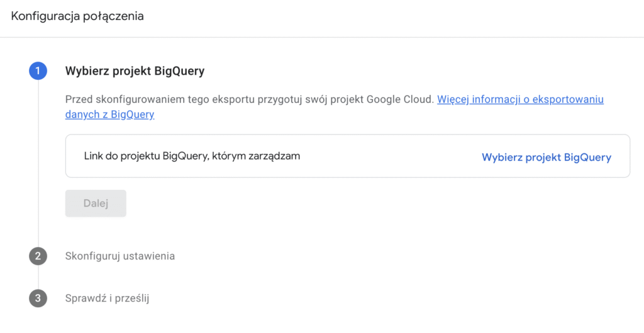Click "Link do projektu BigQuery, którym zarządzam" text
The height and width of the screenshot is (333, 644).
pyautogui.click(x=192, y=156)
